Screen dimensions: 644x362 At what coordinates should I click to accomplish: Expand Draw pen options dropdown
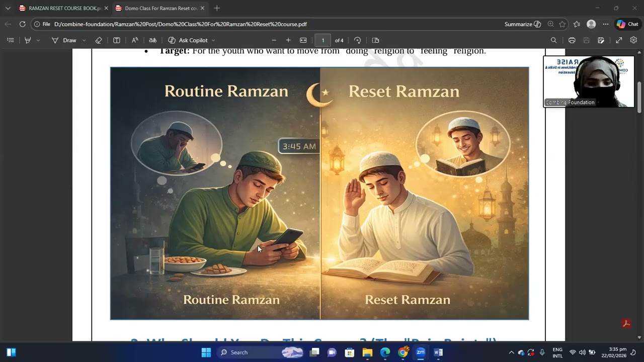point(84,40)
